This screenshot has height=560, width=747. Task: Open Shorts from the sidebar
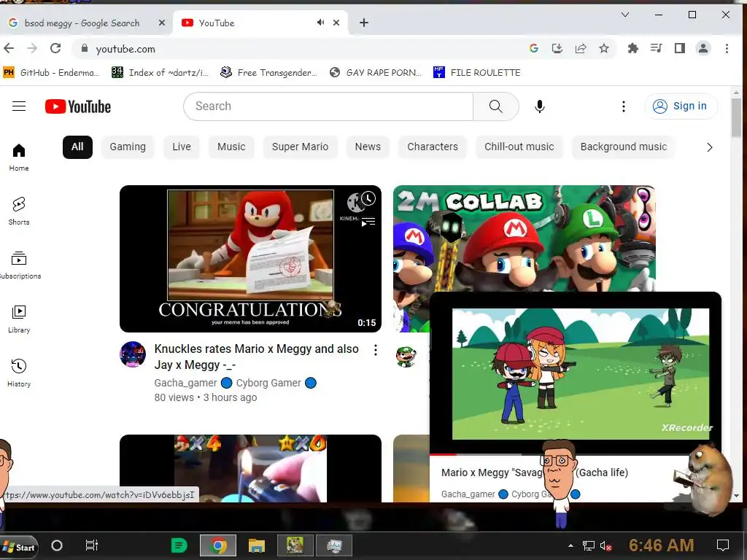click(19, 211)
